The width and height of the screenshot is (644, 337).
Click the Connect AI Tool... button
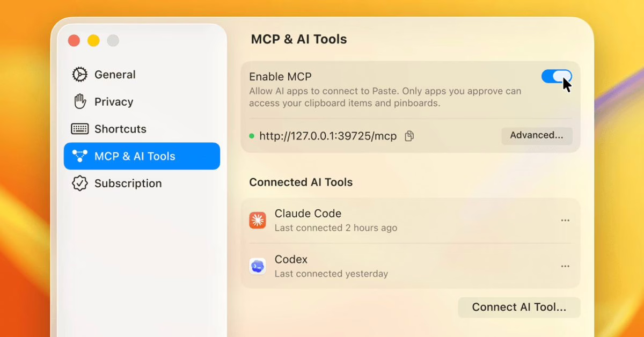coord(519,307)
